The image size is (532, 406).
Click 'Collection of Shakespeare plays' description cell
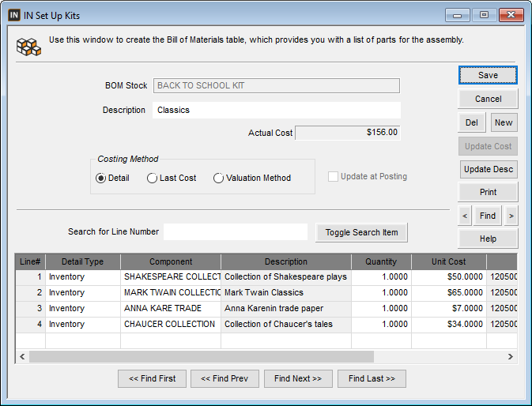[286, 277]
